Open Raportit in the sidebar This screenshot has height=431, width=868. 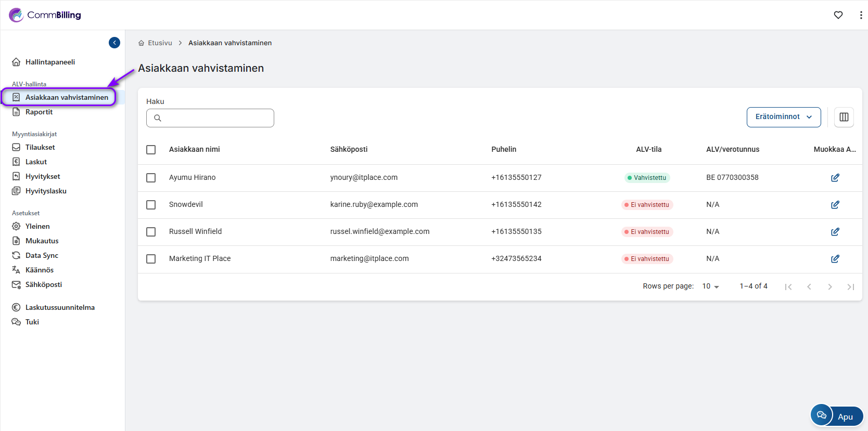click(x=39, y=112)
